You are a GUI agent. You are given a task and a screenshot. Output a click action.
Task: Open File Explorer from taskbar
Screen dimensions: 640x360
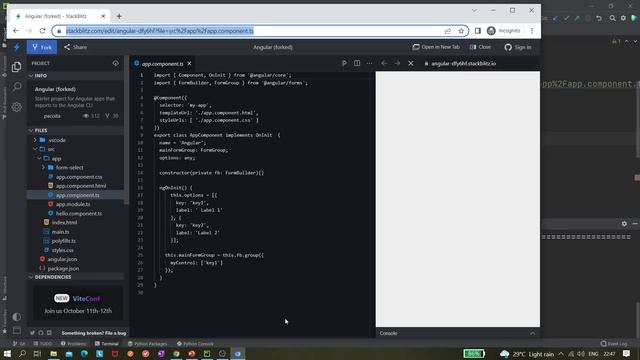tap(53, 353)
